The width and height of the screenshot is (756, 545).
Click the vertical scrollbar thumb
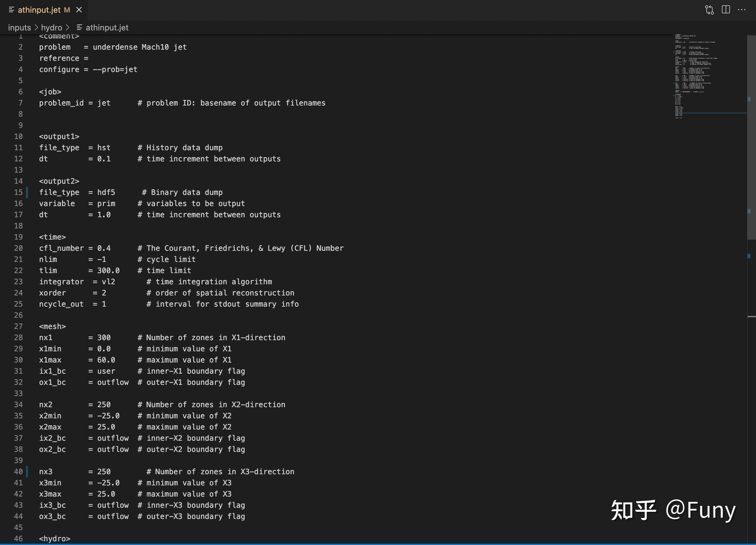coord(751,137)
